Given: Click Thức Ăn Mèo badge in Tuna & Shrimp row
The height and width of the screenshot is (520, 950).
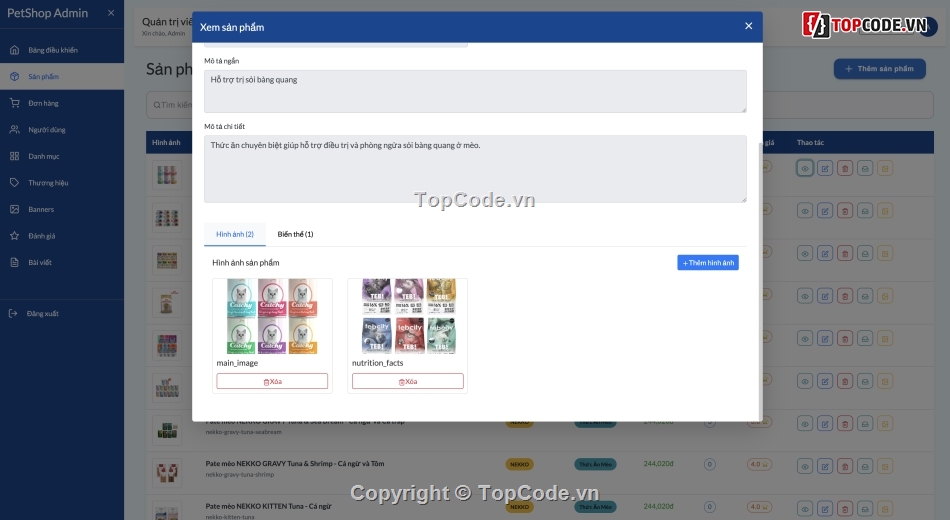Looking at the screenshot, I should click(595, 464).
